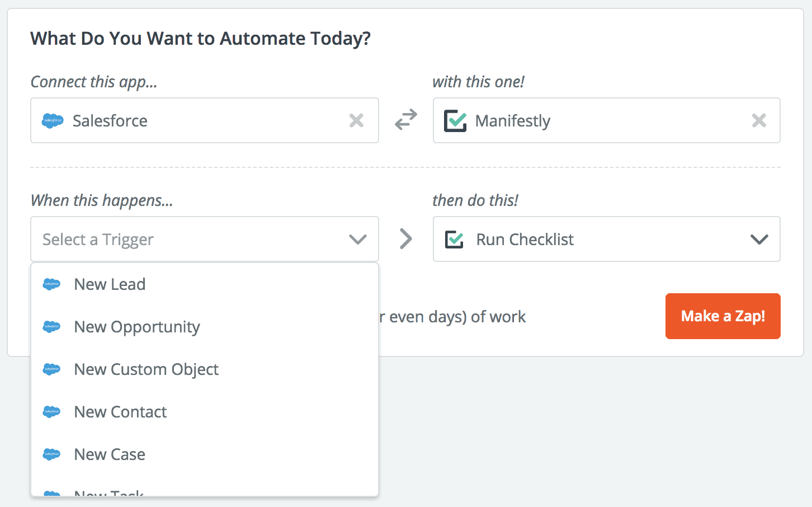Collapse the Select a Trigger dropdown arrow

pos(357,240)
